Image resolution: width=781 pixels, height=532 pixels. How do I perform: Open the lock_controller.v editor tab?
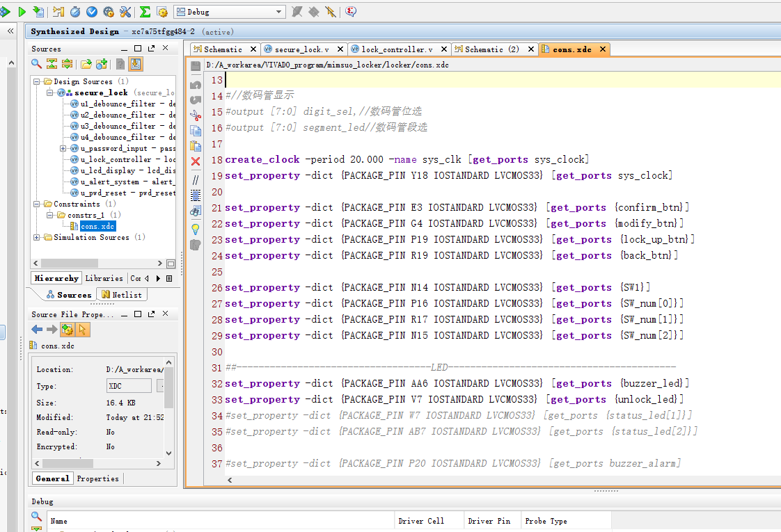(x=397, y=49)
